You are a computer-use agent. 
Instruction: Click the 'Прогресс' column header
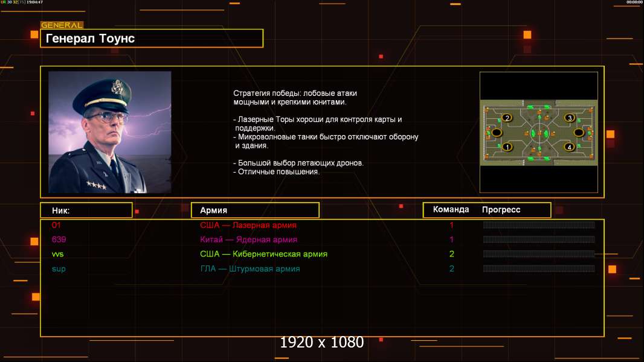(x=501, y=209)
